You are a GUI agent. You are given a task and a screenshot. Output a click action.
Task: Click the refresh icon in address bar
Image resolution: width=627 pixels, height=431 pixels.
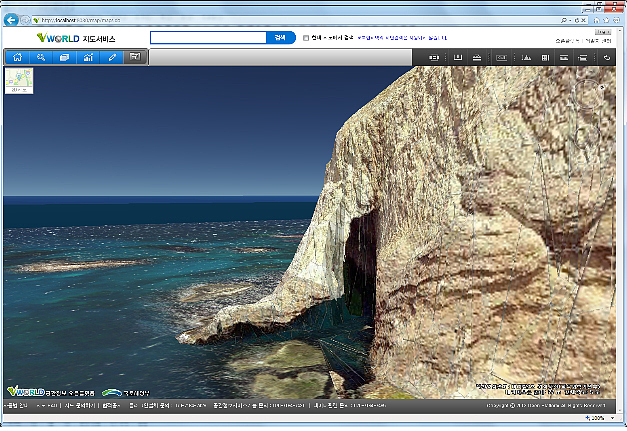576,20
